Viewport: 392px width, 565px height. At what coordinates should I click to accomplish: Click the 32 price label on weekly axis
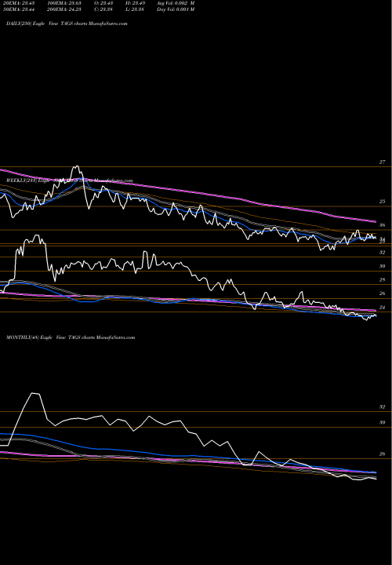tap(382, 253)
